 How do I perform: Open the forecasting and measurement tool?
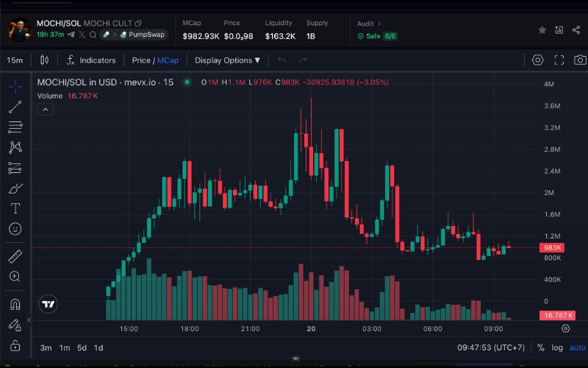(x=15, y=168)
